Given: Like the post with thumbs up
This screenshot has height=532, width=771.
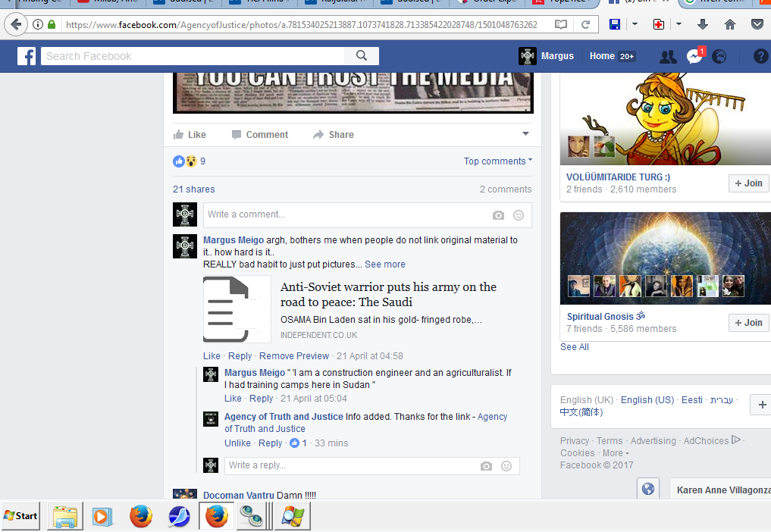Looking at the screenshot, I should pos(190,135).
